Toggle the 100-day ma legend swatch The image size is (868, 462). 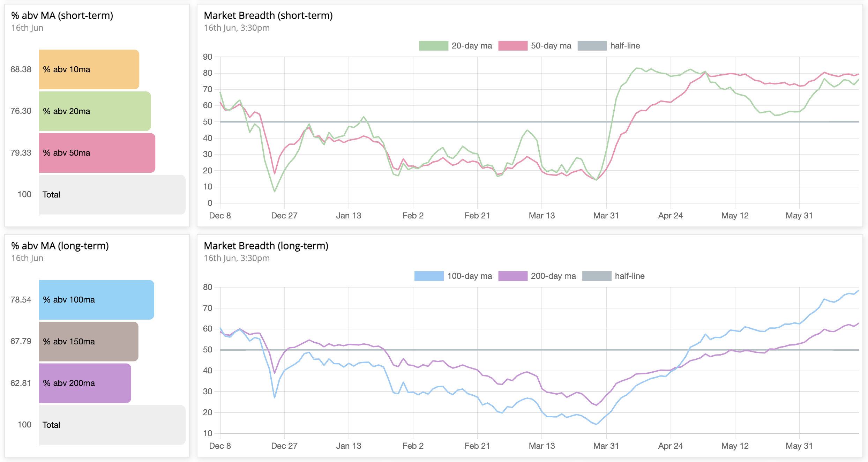(429, 276)
